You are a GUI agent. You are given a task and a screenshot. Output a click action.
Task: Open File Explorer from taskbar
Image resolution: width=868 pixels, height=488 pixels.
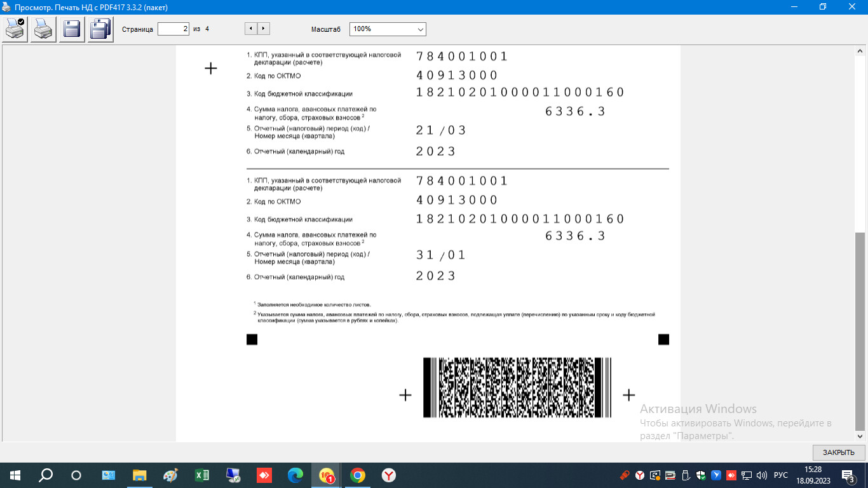[x=139, y=475]
